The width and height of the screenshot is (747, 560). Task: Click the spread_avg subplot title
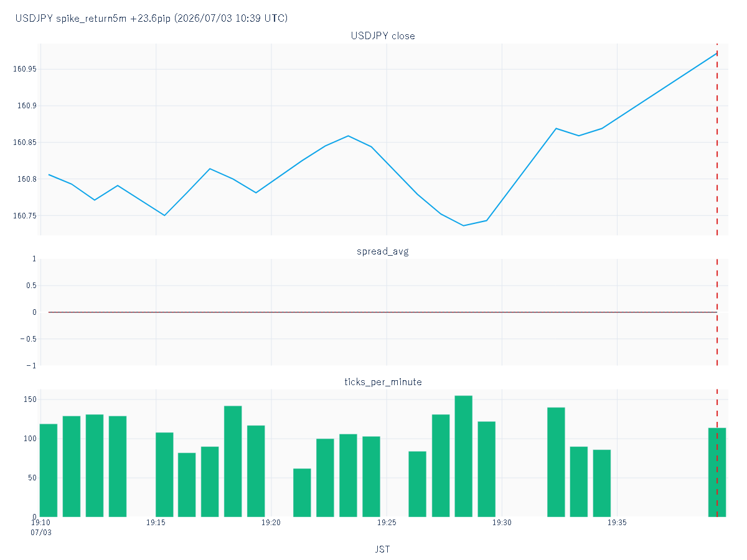coord(383,251)
